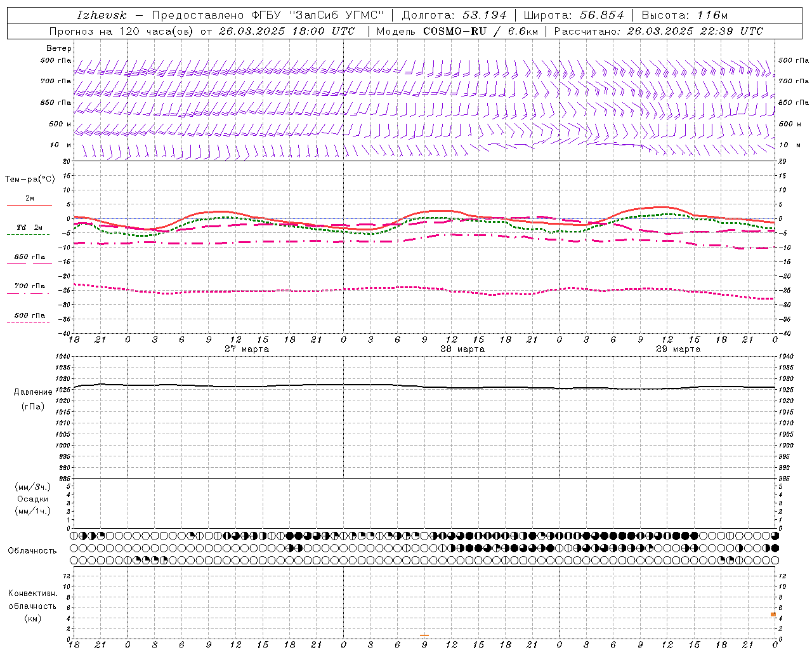This screenshot has height=650, width=812.
Task: Select the 700 гПа temperature legend entry
Action: (x=29, y=286)
